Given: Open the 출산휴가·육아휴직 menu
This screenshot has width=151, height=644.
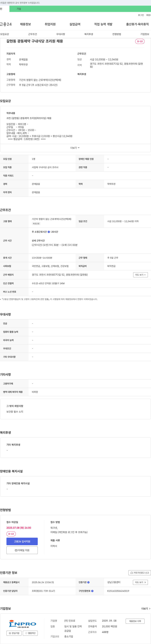Looking at the screenshot, I should [137, 24].
